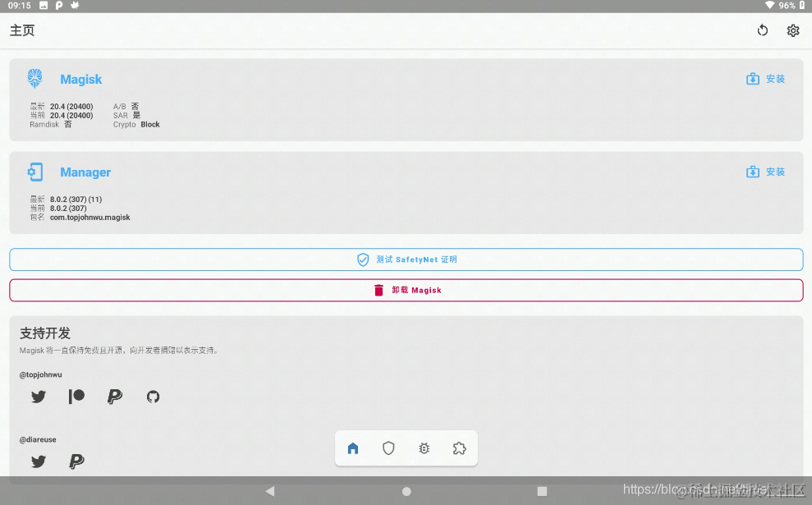812x505 pixels.
Task: Install Manager using the 安装 button
Action: [x=765, y=172]
